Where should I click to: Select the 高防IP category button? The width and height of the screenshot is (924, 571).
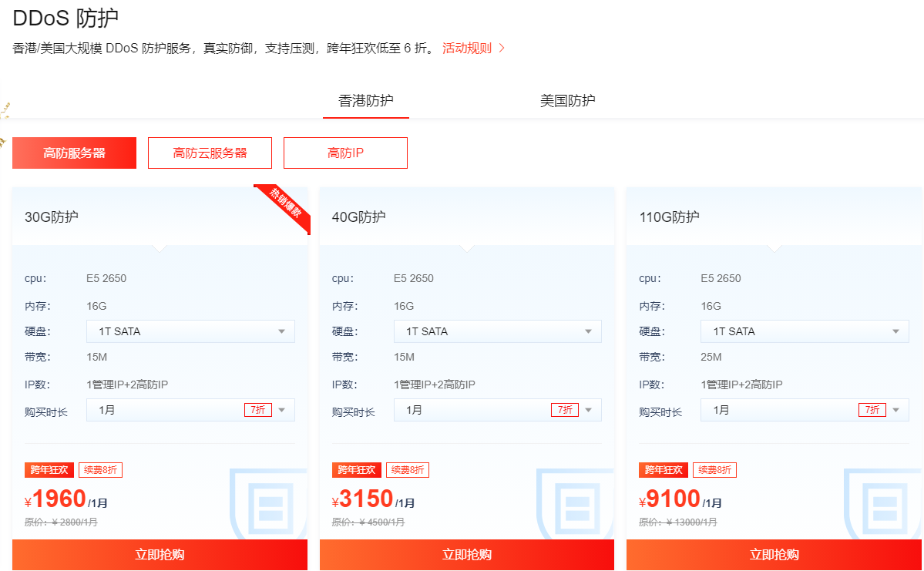tap(345, 153)
